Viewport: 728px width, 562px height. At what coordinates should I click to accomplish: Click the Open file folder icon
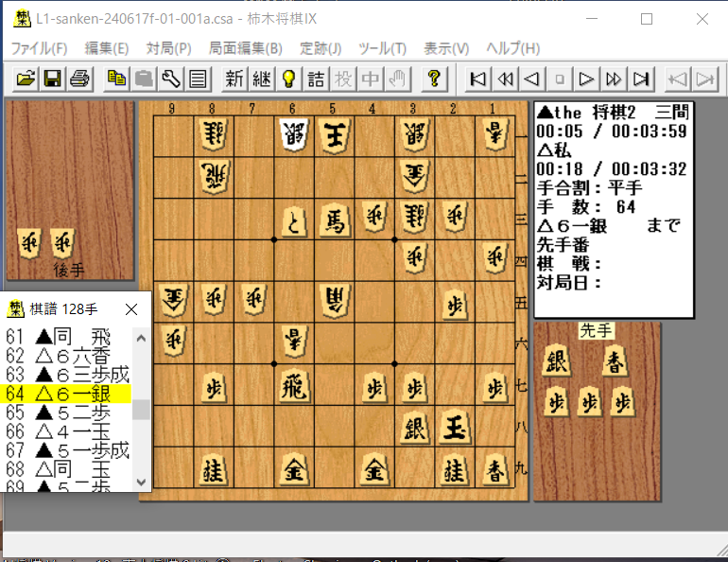(26, 79)
